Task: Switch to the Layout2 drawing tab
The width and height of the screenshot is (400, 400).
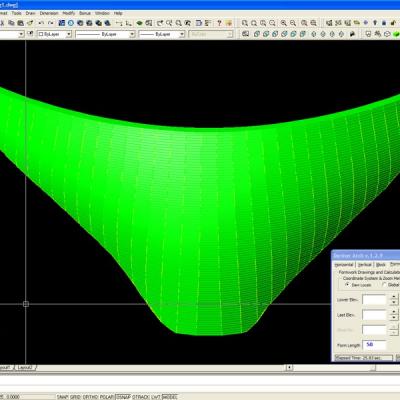Action: pyautogui.click(x=25, y=367)
